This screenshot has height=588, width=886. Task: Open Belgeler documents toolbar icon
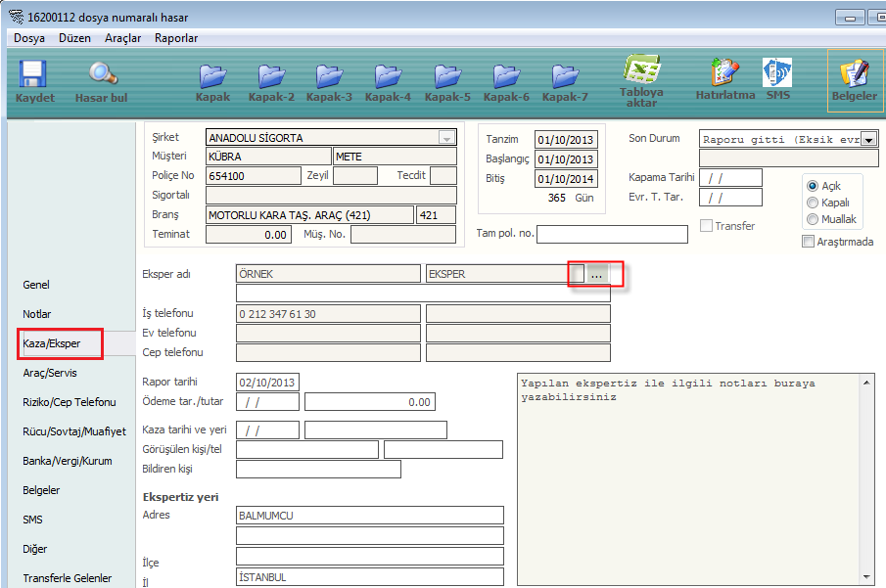click(855, 76)
